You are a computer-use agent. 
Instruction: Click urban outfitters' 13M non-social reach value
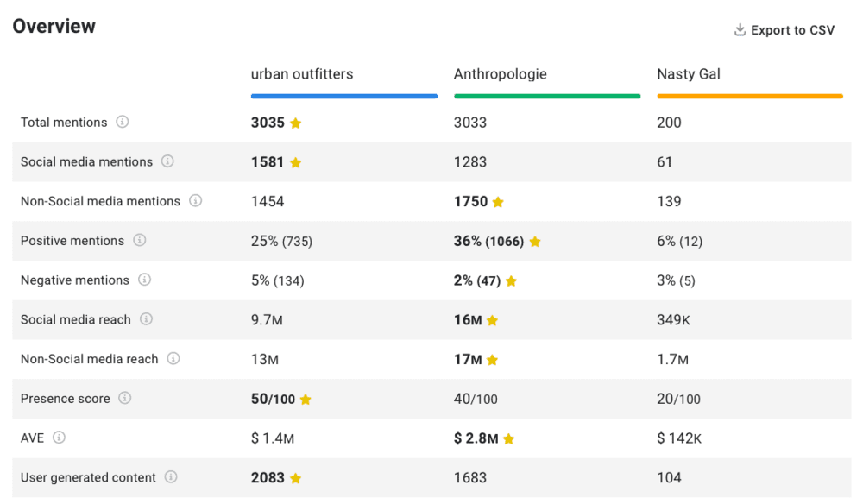(x=265, y=360)
